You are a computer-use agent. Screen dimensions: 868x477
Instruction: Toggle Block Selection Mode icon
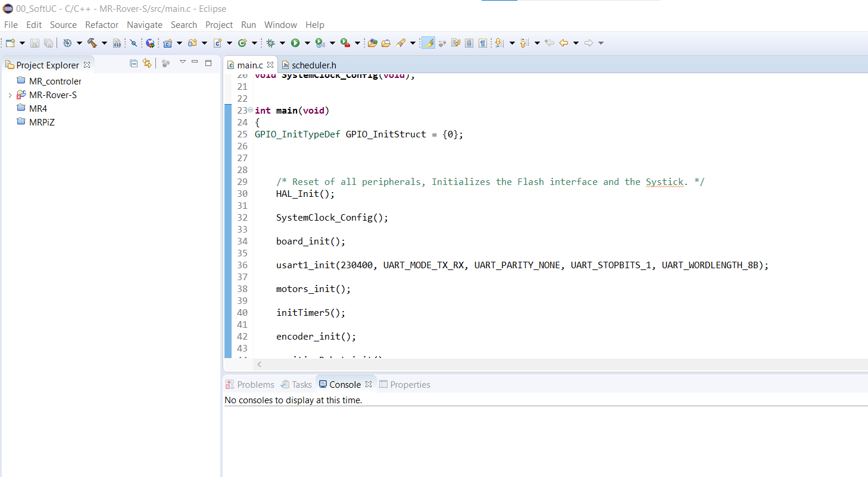469,43
